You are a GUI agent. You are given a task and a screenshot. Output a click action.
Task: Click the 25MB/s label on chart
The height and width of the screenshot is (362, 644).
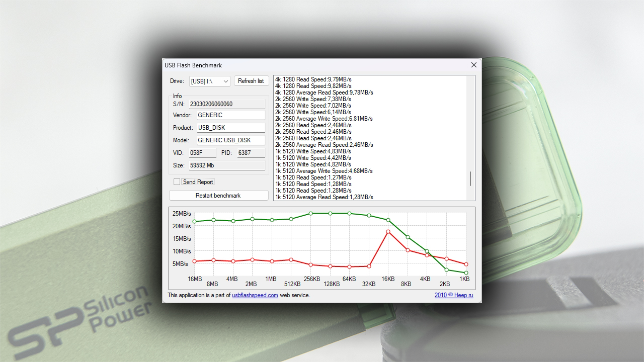181,214
